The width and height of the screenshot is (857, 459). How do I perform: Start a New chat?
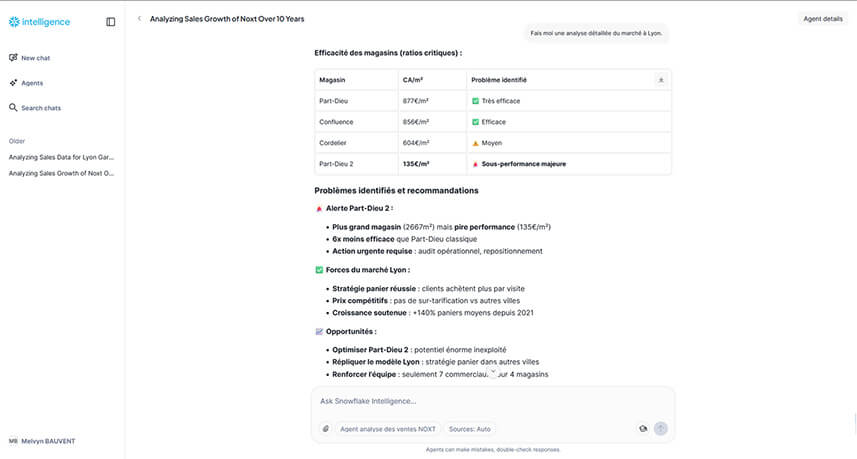pyautogui.click(x=35, y=58)
